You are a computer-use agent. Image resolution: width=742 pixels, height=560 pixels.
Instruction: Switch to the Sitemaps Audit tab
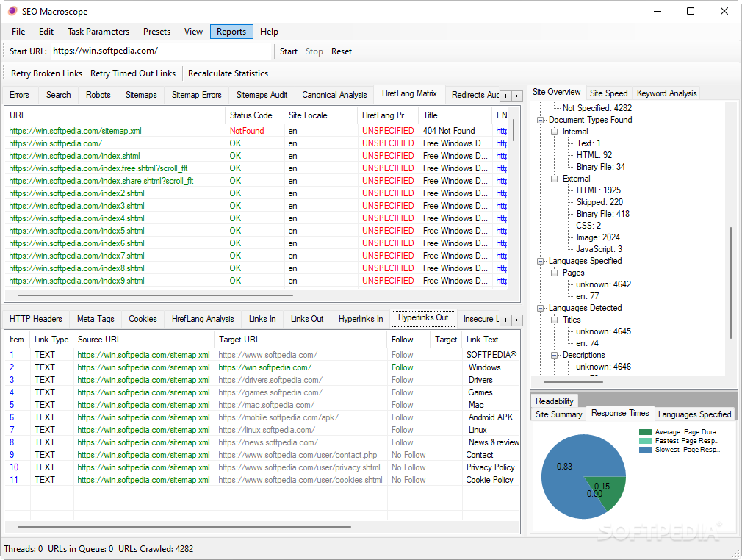coord(262,95)
